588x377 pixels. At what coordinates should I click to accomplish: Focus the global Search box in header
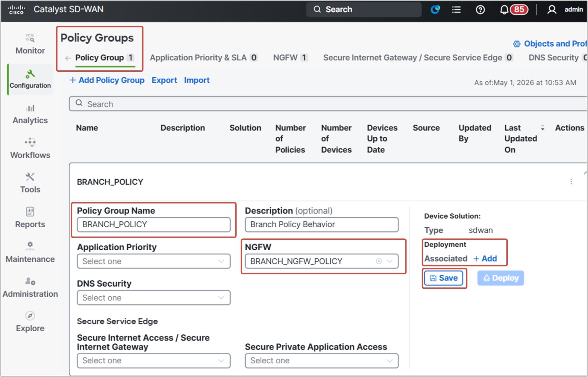click(364, 9)
